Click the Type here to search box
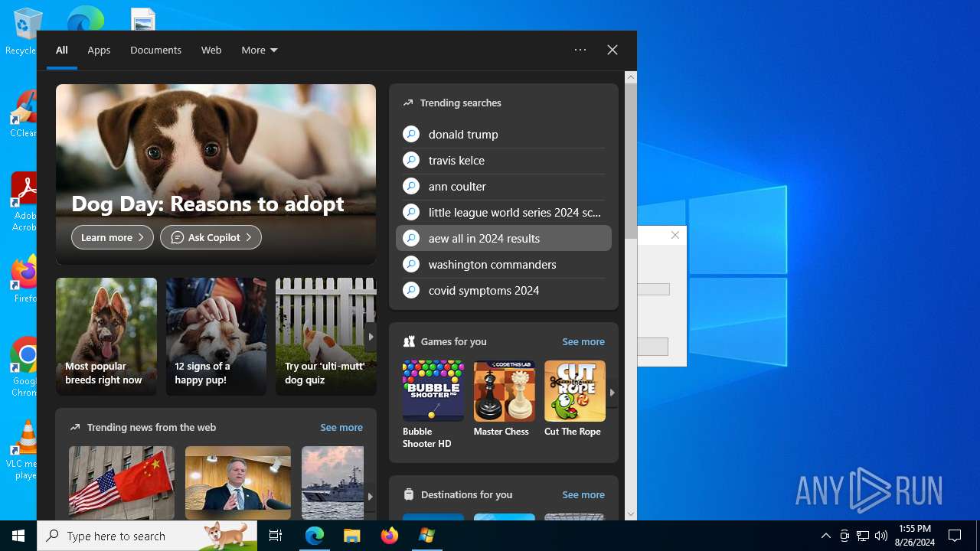 147,536
